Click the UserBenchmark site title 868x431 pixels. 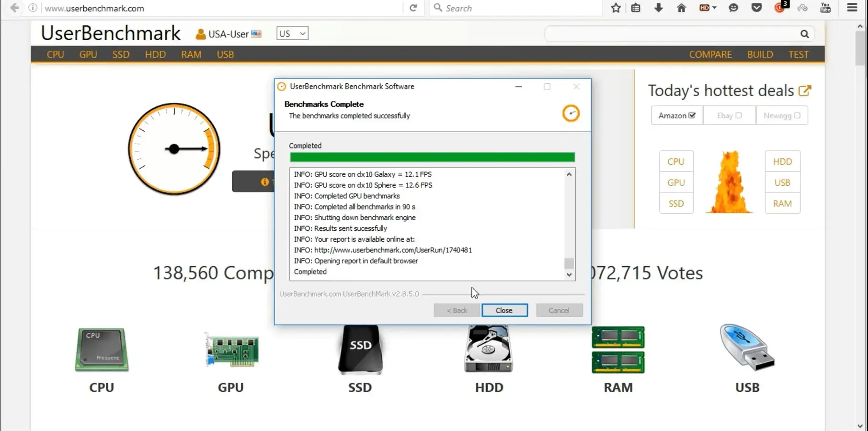click(111, 33)
